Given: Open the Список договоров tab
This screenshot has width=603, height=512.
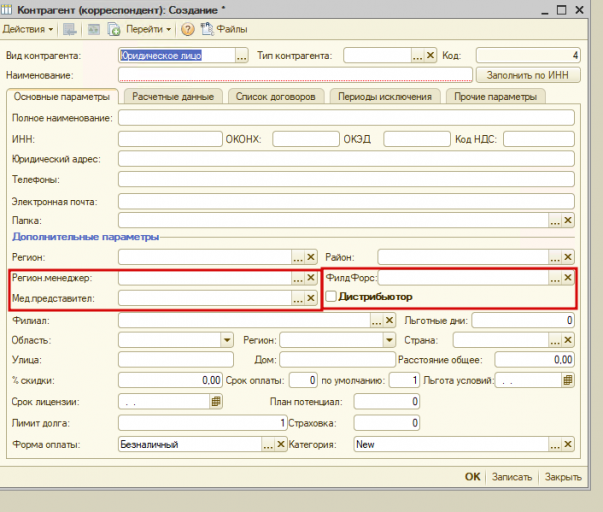Looking at the screenshot, I should click(276, 97).
